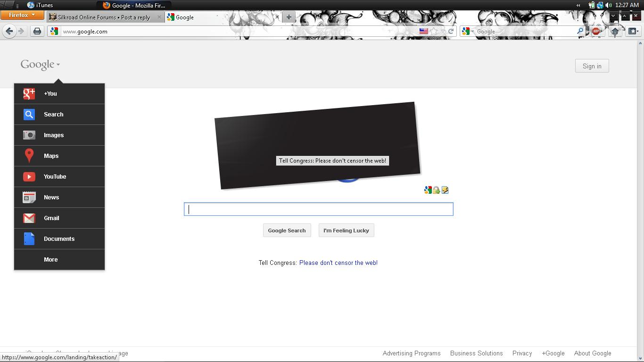Open the 'Please don't censor the web!' link
The image size is (644, 362).
pyautogui.click(x=338, y=263)
